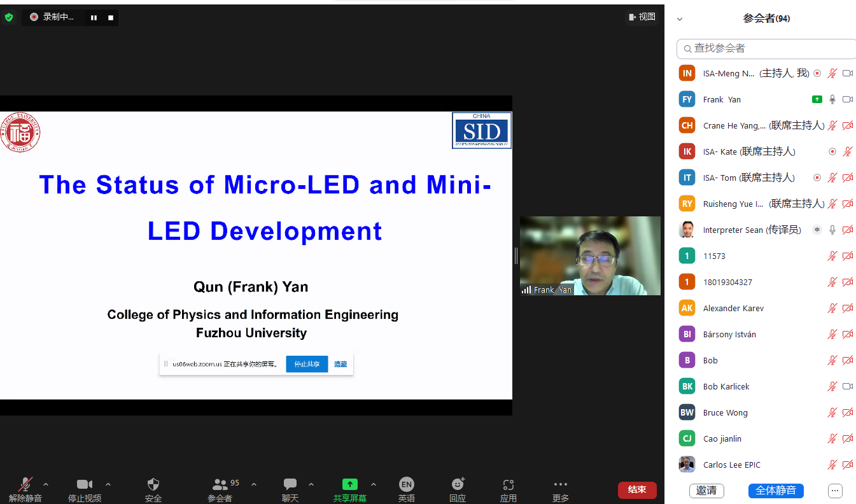Click the blue 停止共享 button
This screenshot has height=504, width=856.
click(x=307, y=364)
